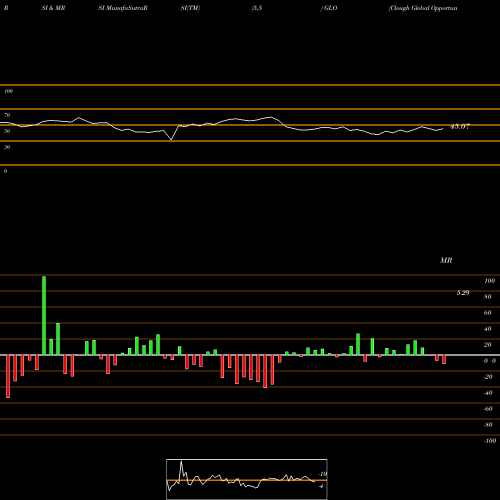Click the 'MR' panel label
500x500 pixels.
point(446,260)
